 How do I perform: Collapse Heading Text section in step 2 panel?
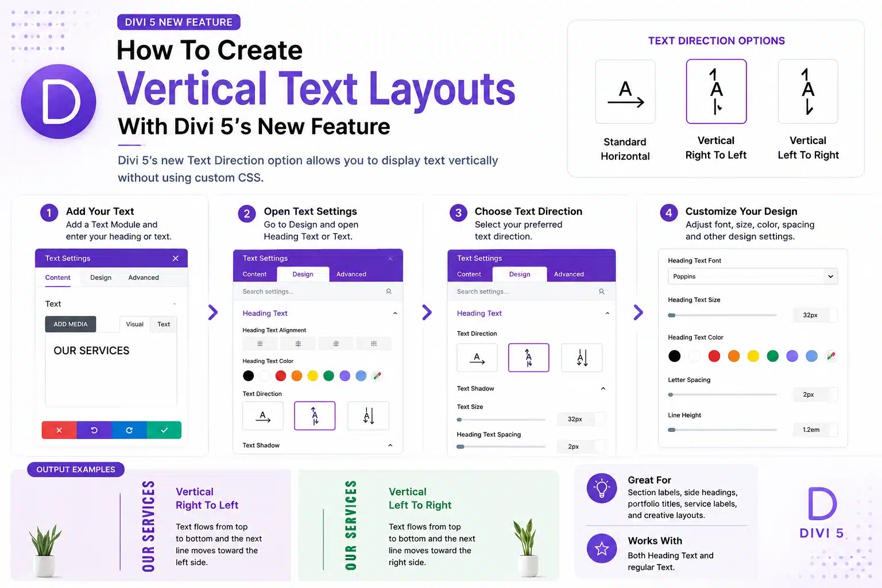click(395, 313)
